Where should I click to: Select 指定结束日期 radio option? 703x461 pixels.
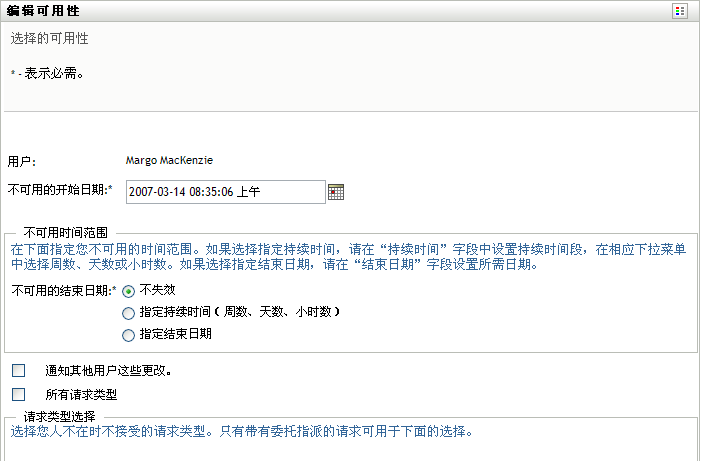[x=128, y=335]
